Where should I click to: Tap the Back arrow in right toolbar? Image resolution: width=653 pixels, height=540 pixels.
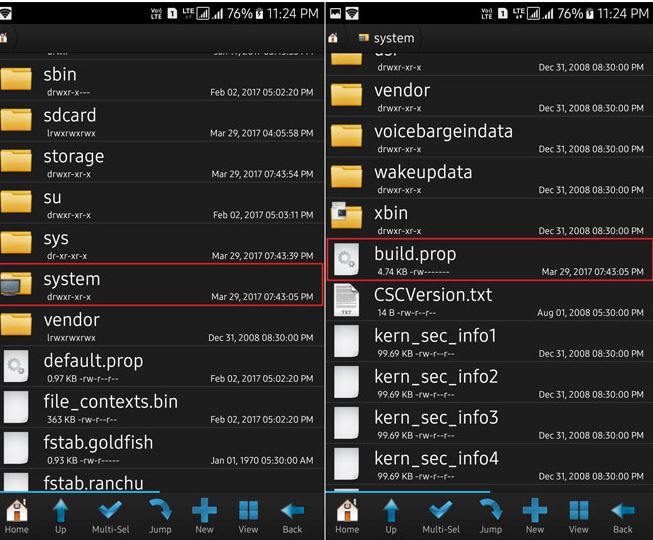click(623, 514)
